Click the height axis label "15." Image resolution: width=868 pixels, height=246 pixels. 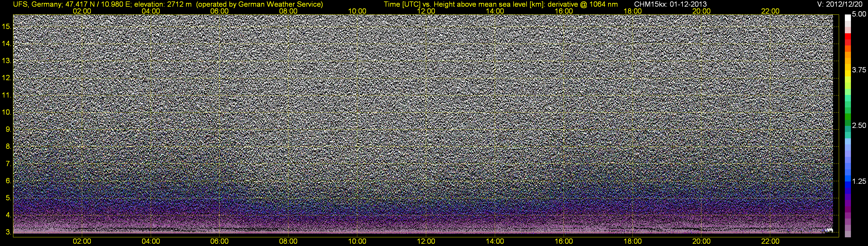7,26
